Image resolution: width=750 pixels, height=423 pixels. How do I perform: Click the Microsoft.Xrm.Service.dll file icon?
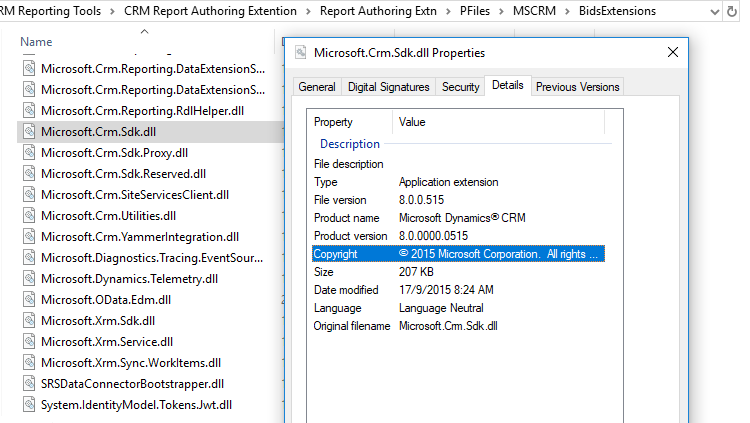tap(29, 342)
